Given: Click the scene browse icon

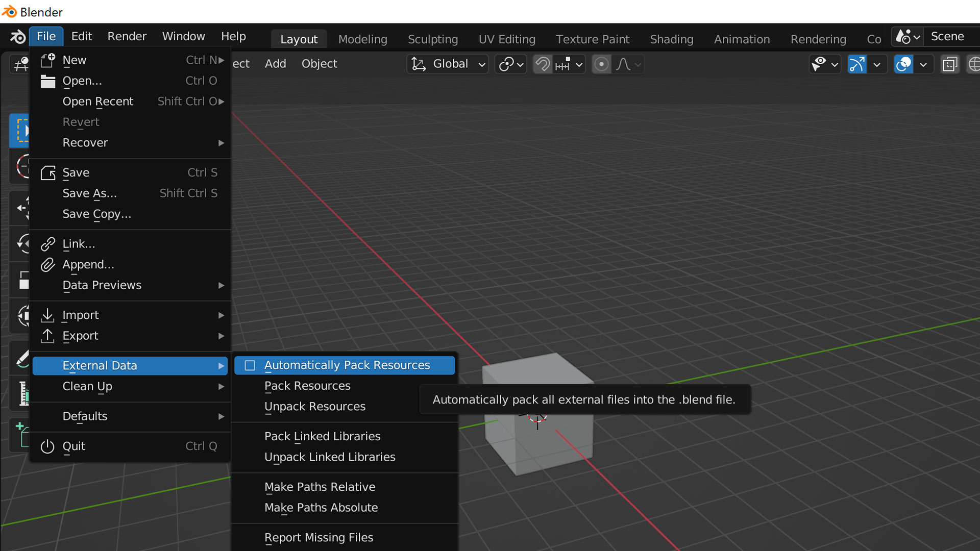Looking at the screenshot, I should point(907,37).
